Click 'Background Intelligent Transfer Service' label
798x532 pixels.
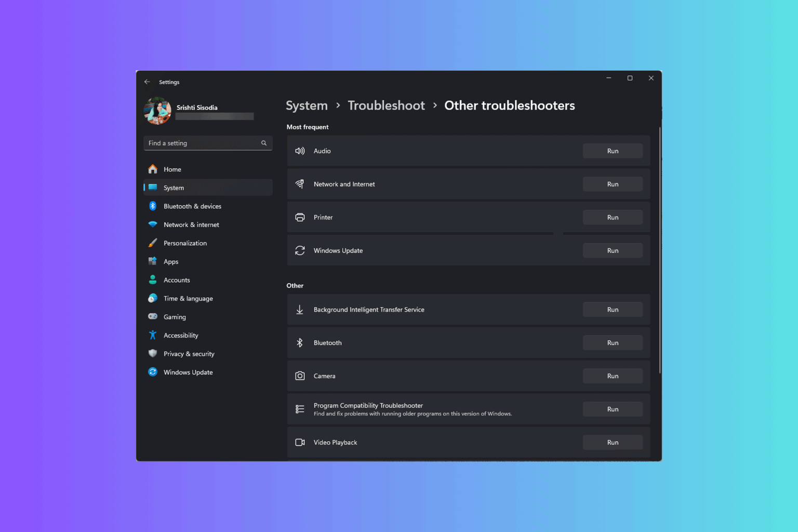tap(369, 310)
